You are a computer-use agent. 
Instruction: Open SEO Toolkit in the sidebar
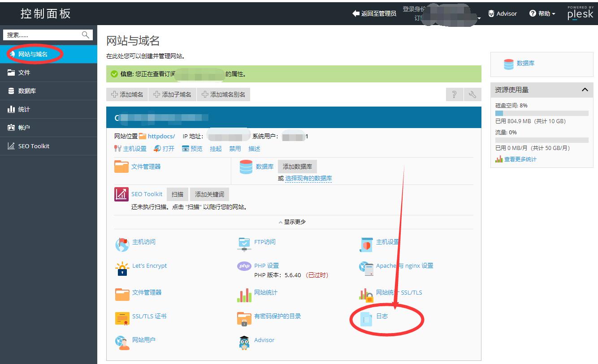click(x=48, y=146)
